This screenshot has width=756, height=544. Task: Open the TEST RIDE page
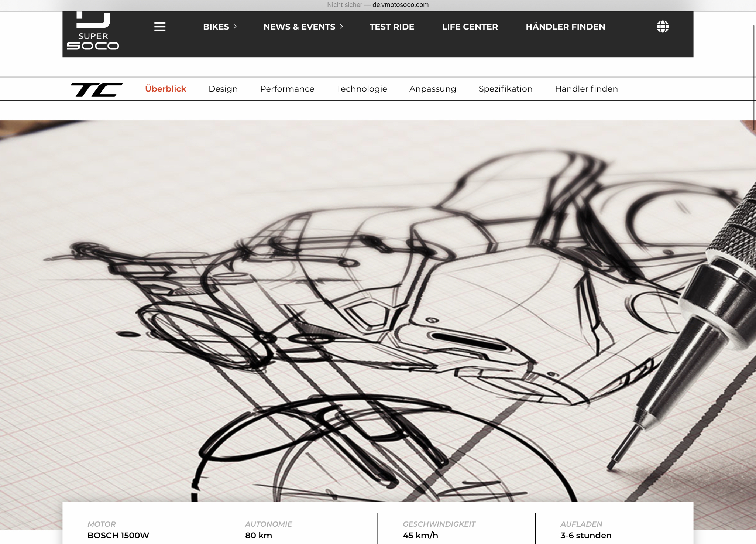coord(392,27)
